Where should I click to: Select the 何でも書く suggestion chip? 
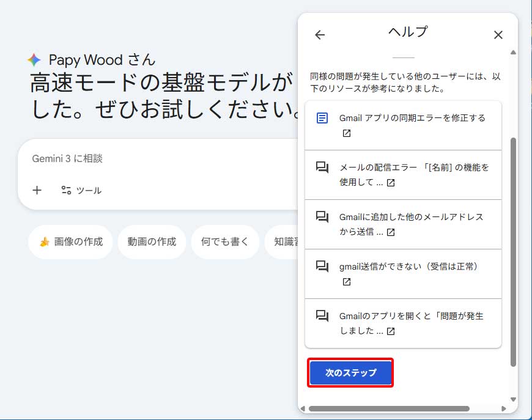tap(225, 242)
